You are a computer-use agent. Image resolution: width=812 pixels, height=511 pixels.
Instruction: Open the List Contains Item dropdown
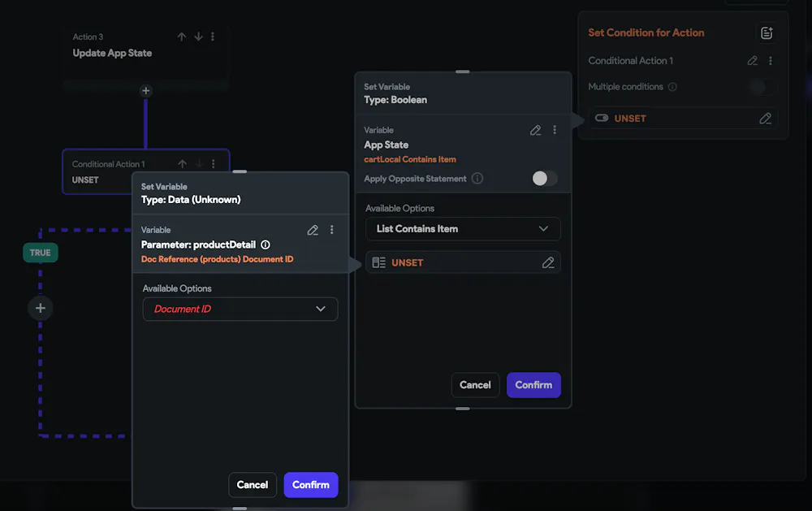click(463, 229)
